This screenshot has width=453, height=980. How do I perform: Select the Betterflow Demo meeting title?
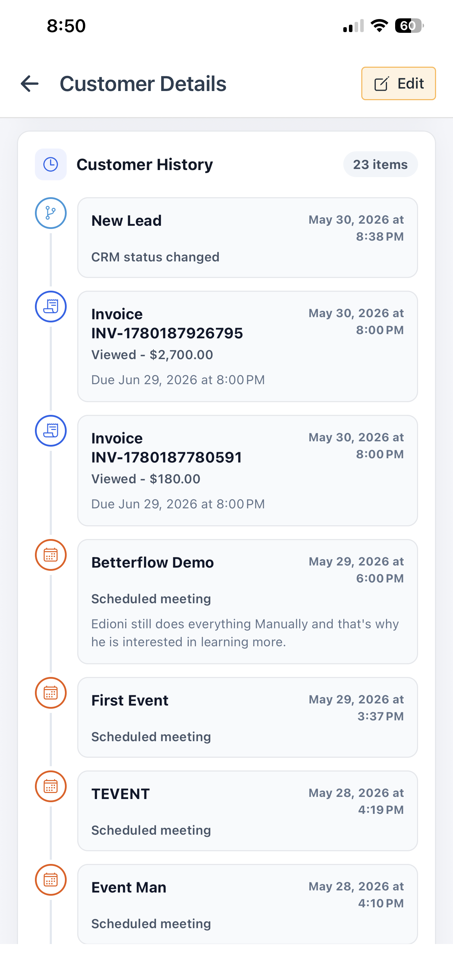152,562
